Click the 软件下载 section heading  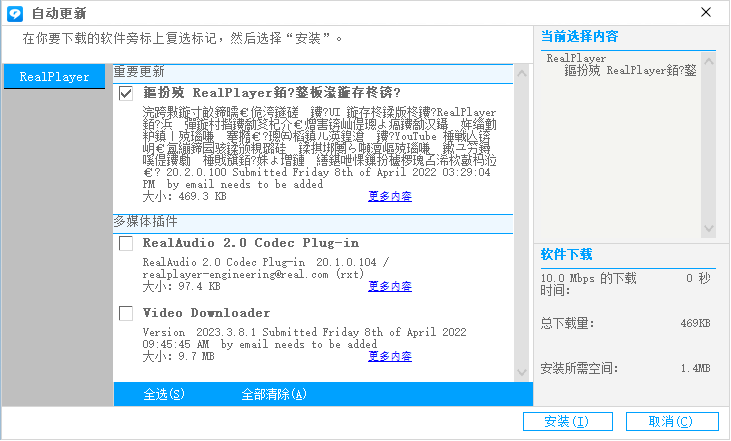click(566, 255)
